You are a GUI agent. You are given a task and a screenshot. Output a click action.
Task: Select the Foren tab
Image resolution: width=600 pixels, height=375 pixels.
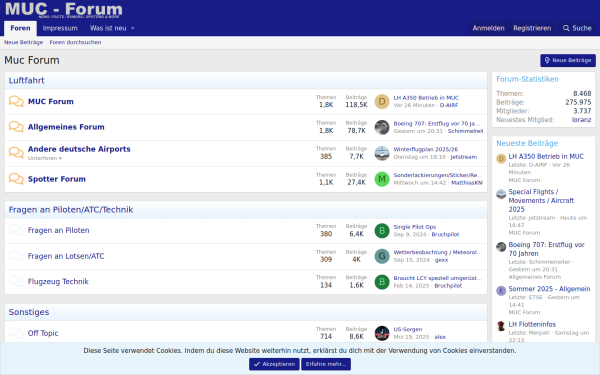20,28
